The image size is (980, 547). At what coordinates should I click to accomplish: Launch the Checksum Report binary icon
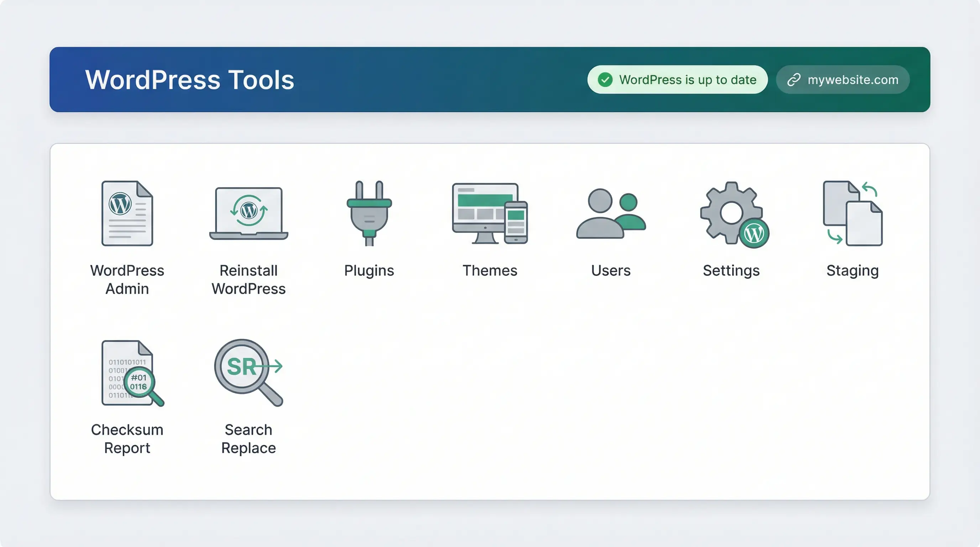[133, 373]
